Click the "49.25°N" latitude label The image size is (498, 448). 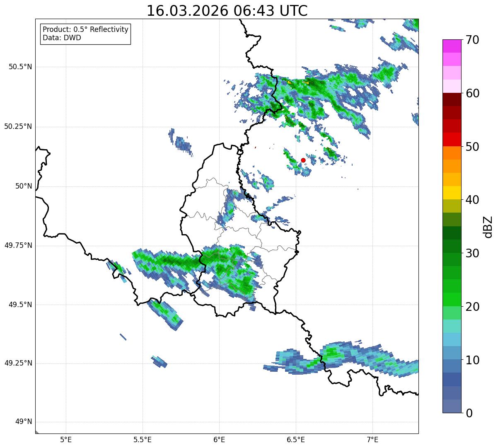[x=18, y=363]
